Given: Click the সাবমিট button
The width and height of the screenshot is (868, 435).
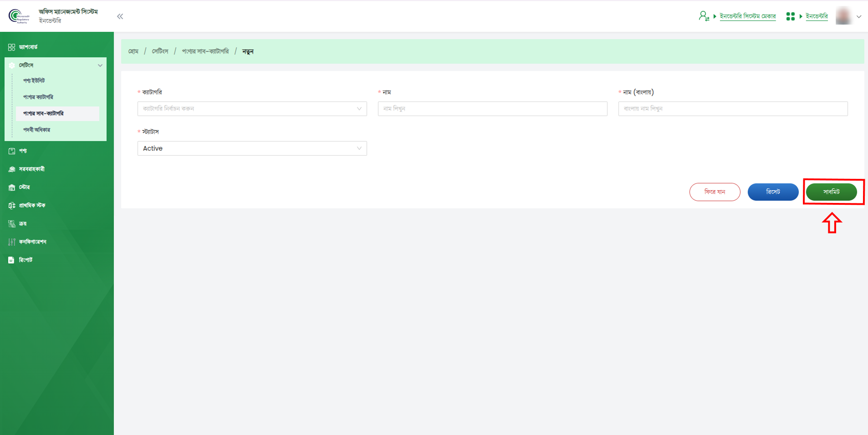Looking at the screenshot, I should click(832, 192).
